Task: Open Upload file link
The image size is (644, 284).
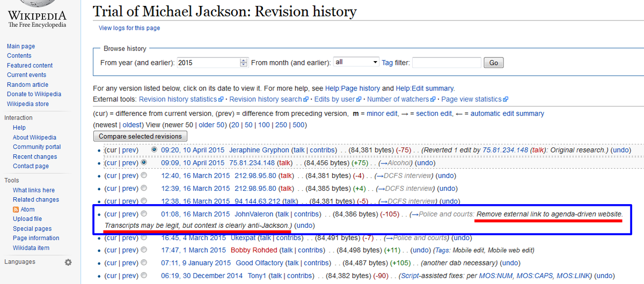Action: pyautogui.click(x=27, y=219)
